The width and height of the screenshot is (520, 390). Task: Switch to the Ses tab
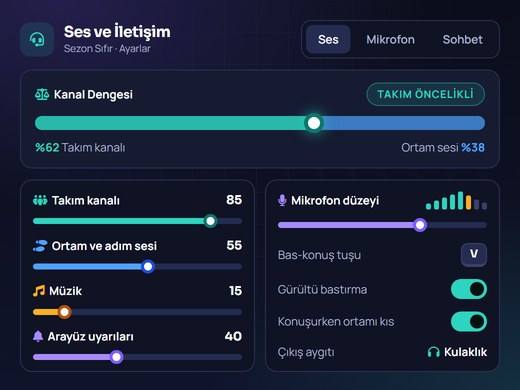click(328, 40)
